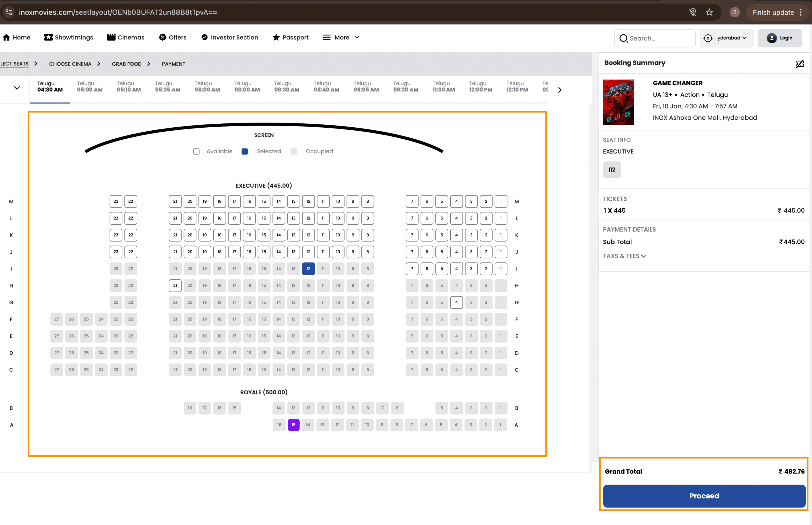The width and height of the screenshot is (812, 525).
Task: Open the Hyderabad city dropdown
Action: tap(726, 38)
